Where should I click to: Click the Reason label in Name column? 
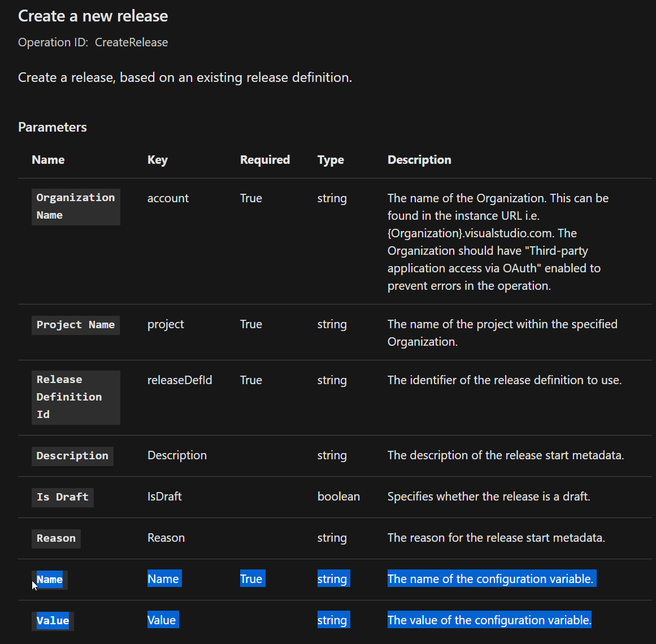click(56, 538)
